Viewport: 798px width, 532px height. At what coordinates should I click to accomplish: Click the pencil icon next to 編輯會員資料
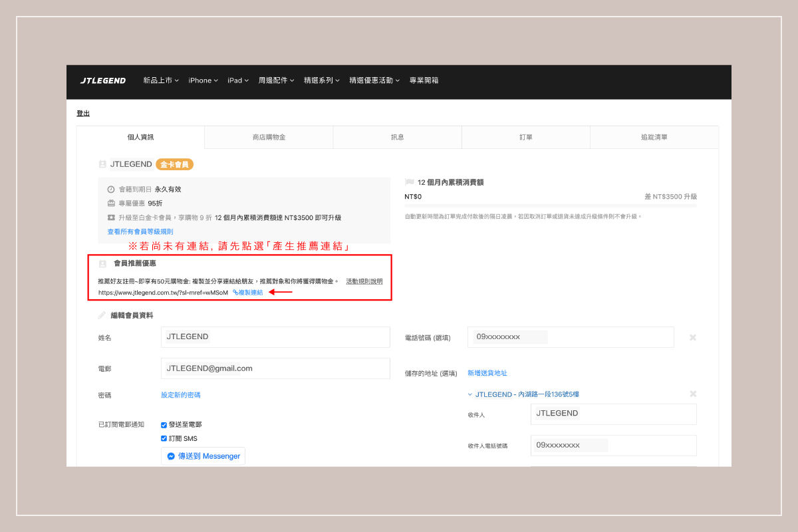click(102, 315)
